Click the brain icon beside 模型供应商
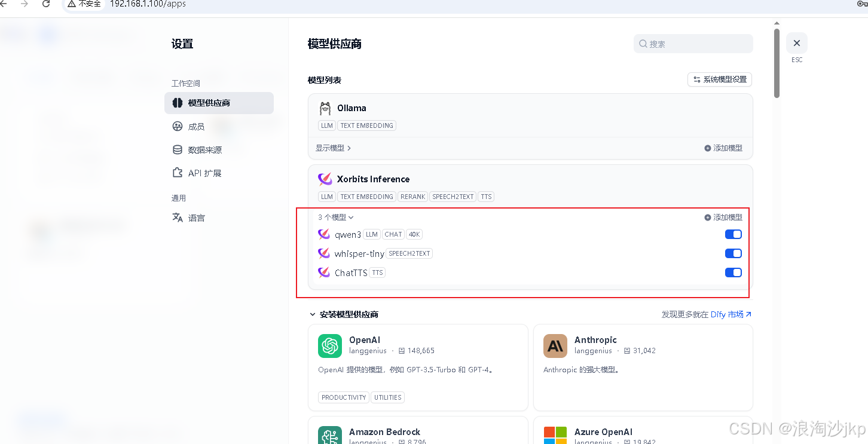 coord(178,103)
